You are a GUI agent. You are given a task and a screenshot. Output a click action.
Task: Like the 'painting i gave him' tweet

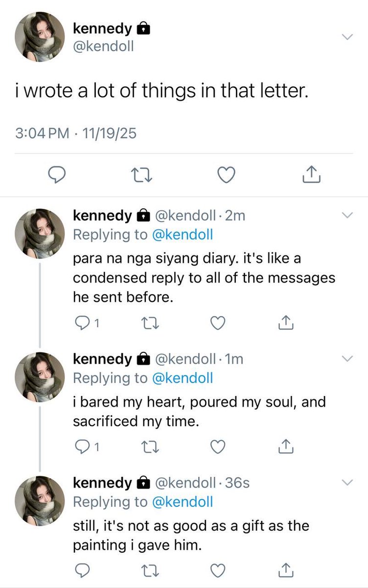click(217, 570)
